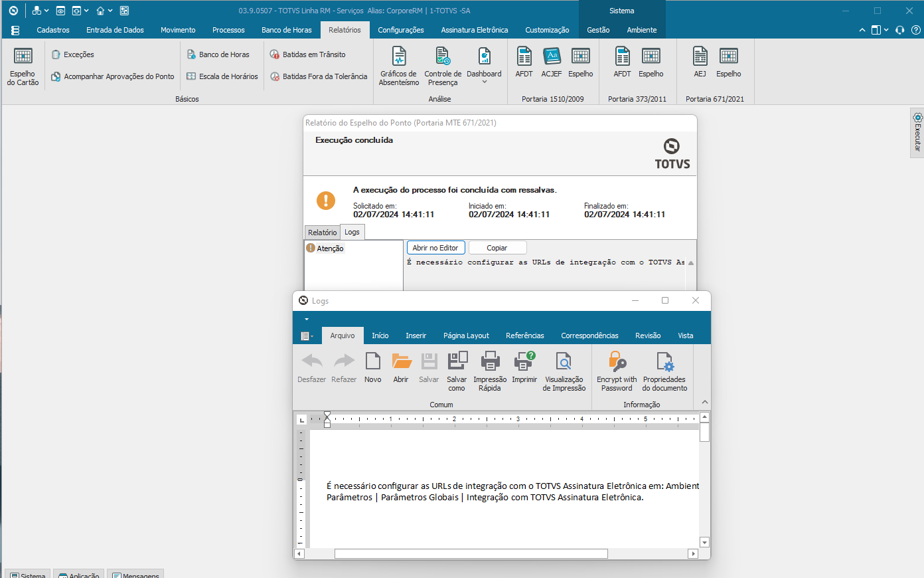The width and height of the screenshot is (924, 578).
Task: Click Logs scrollbar right arrow
Action: tap(693, 554)
